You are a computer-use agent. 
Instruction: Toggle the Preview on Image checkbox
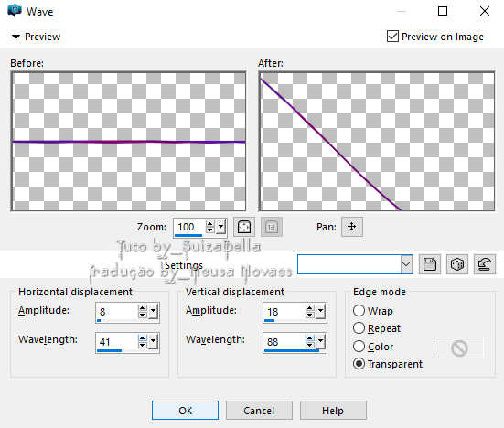392,37
